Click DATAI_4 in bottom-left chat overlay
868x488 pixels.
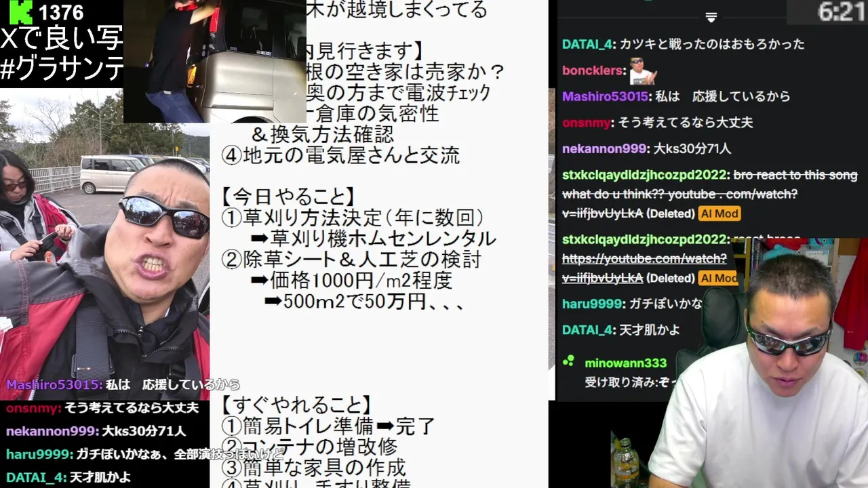tap(35, 477)
